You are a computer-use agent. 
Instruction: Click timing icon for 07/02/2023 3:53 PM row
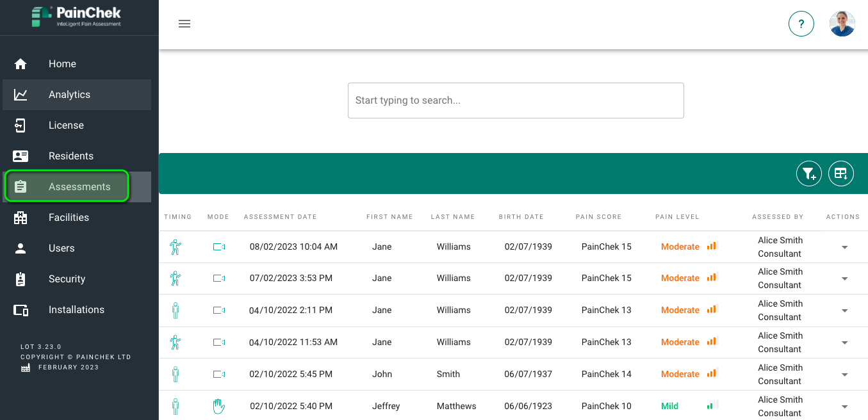(x=176, y=279)
